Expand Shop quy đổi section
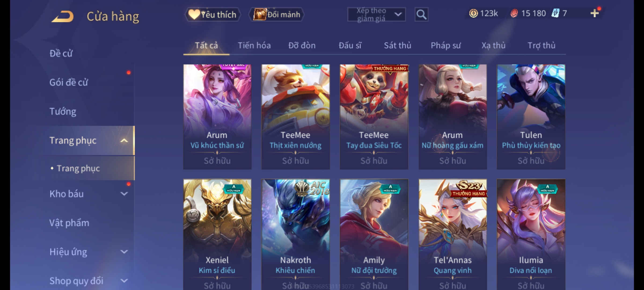The width and height of the screenshot is (644, 290). coord(124,281)
